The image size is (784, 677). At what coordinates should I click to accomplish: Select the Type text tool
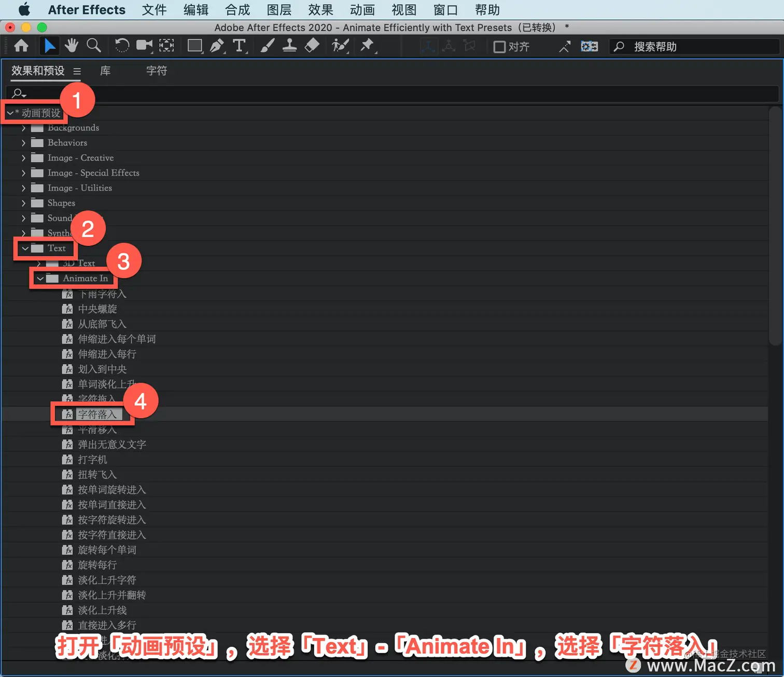tap(240, 46)
